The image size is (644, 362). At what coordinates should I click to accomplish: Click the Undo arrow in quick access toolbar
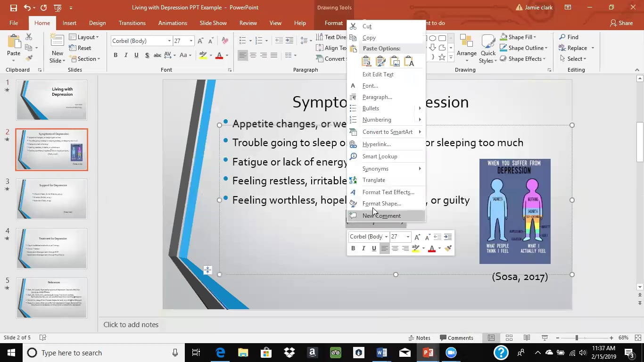(x=27, y=8)
